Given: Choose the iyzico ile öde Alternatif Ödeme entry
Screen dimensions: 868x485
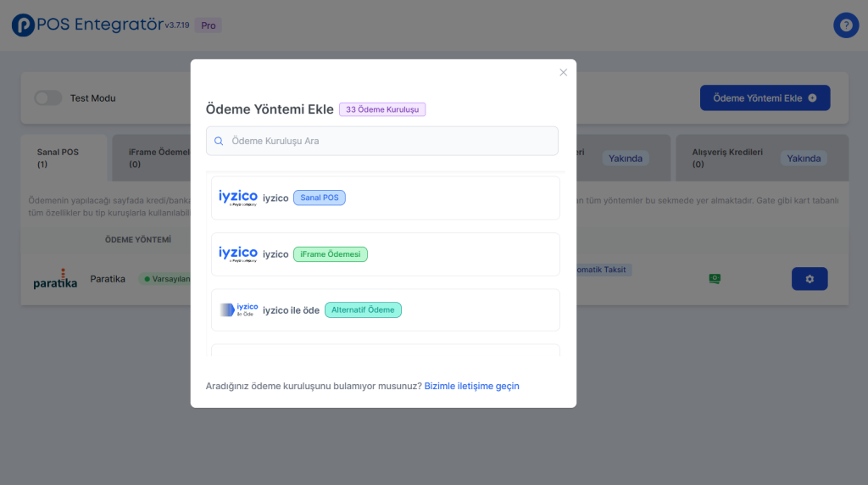Looking at the screenshot, I should [x=385, y=310].
